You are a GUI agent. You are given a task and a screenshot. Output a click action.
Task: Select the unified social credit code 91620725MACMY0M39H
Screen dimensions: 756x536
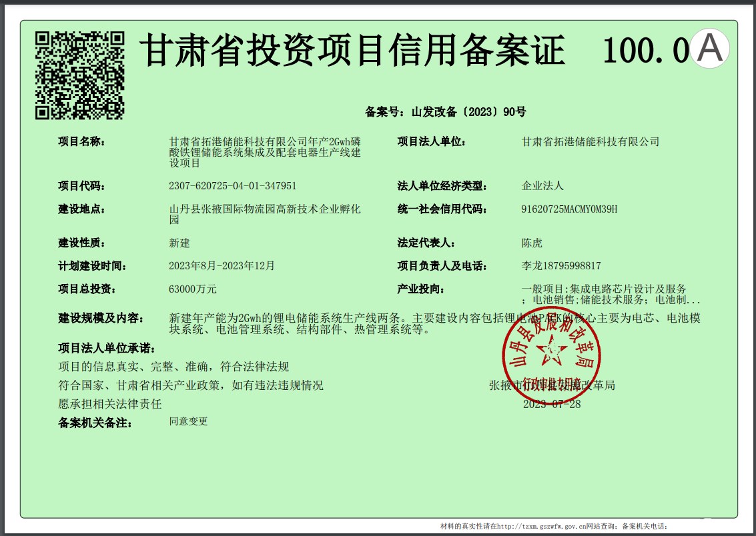pyautogui.click(x=569, y=209)
